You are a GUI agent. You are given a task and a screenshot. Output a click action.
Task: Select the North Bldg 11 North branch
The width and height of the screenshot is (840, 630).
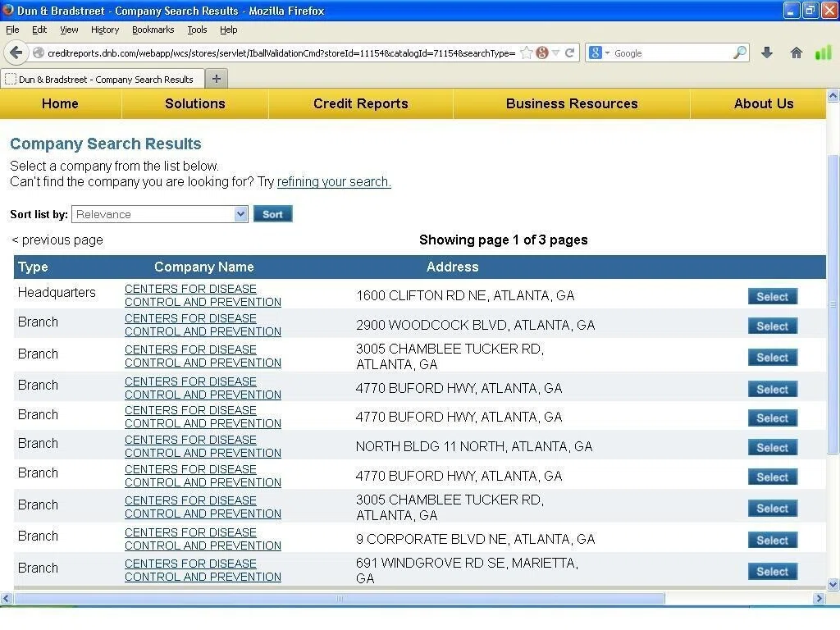pos(773,447)
